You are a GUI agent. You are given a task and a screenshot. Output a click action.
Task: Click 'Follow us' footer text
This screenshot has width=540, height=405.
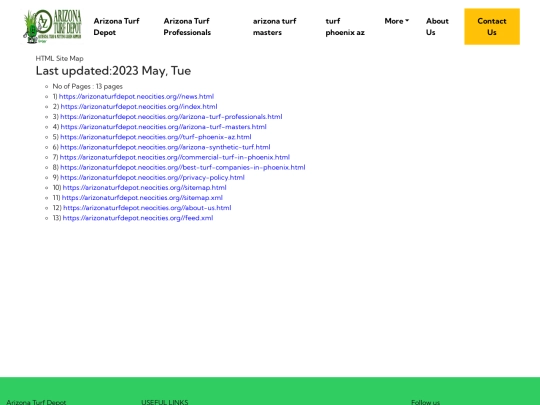(x=425, y=402)
